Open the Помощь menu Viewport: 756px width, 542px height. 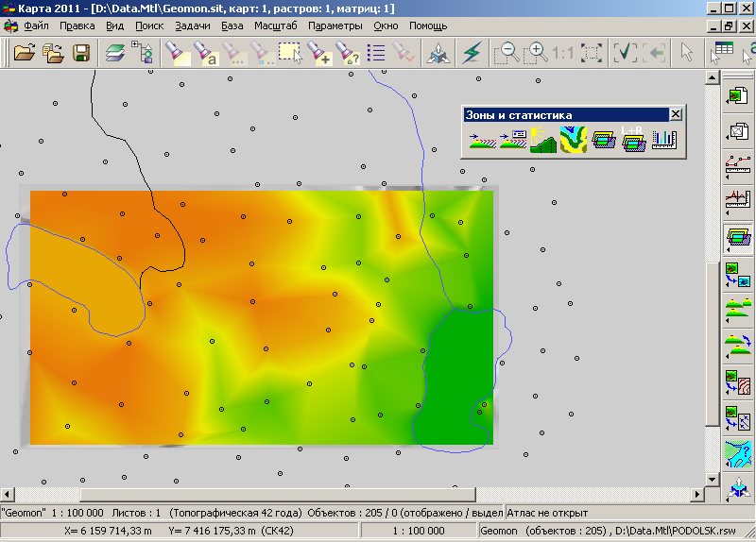[x=428, y=25]
